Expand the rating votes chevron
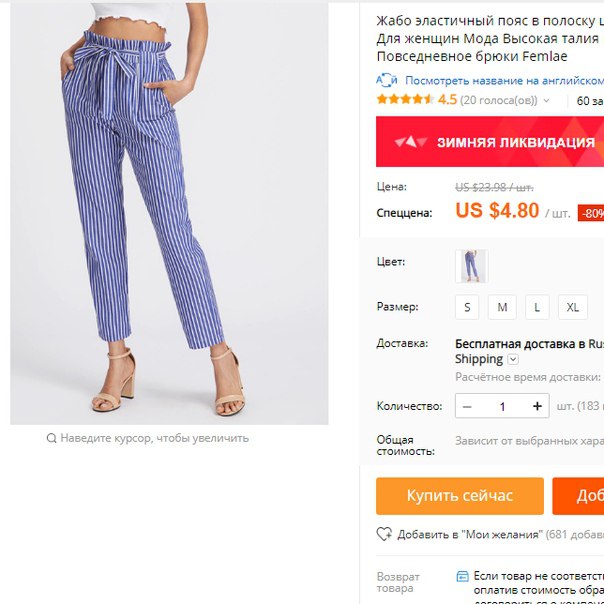604x604 pixels. coord(546,101)
